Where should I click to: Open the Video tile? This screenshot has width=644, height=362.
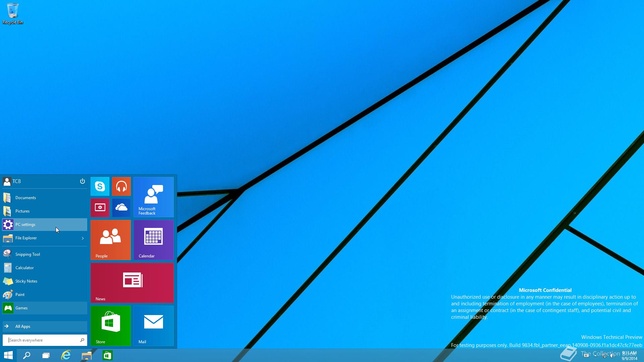click(100, 208)
